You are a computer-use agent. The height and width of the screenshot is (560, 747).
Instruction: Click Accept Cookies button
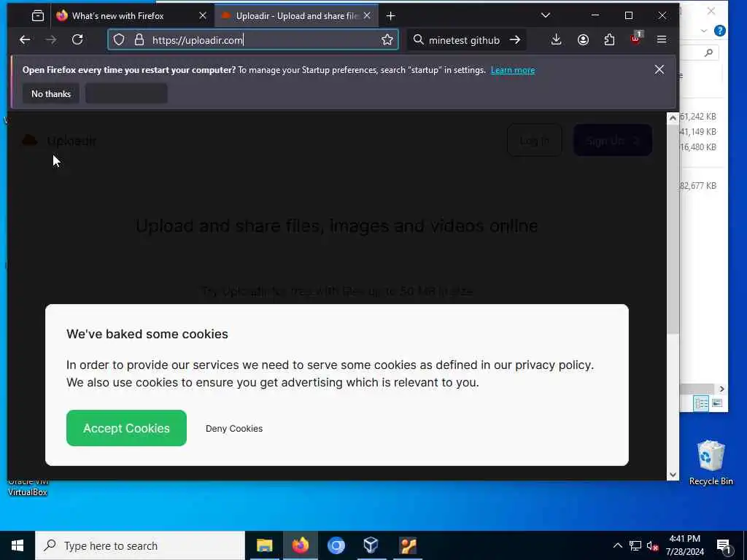click(126, 428)
